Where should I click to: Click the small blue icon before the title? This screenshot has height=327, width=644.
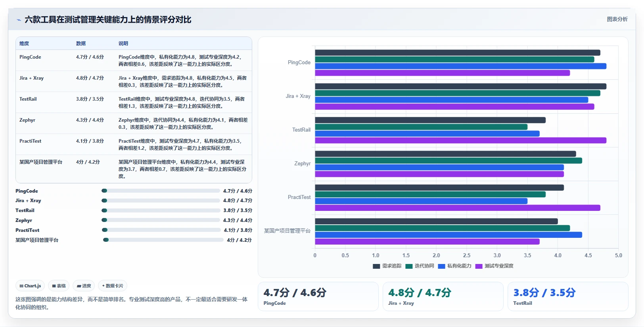[19, 20]
